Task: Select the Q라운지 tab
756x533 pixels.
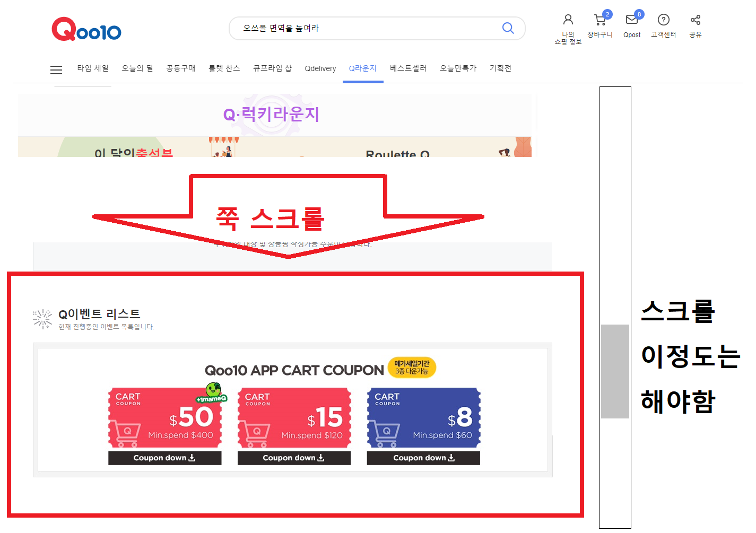Action: click(363, 68)
